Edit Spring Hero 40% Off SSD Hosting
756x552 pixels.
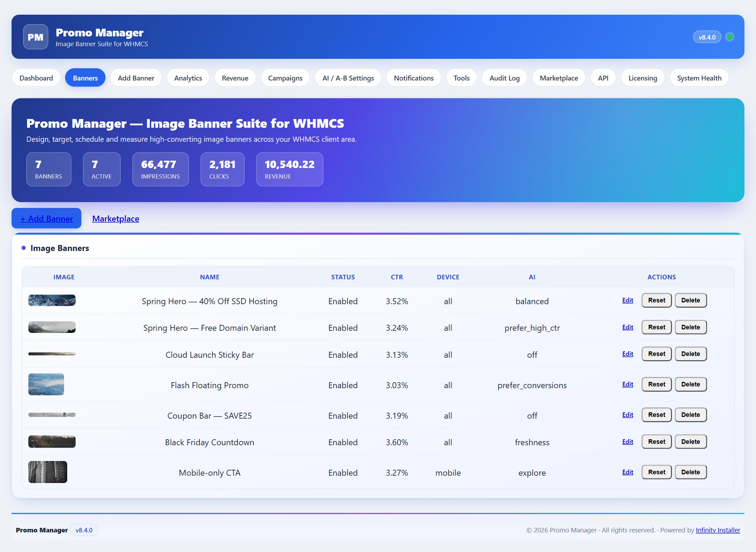[x=628, y=300]
